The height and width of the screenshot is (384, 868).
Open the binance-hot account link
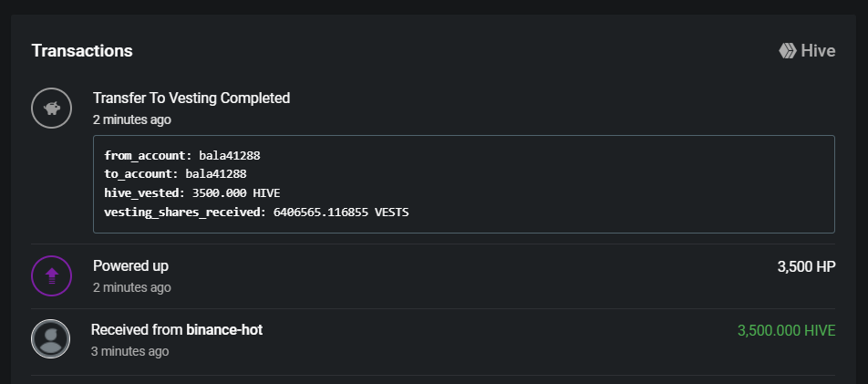click(x=224, y=329)
